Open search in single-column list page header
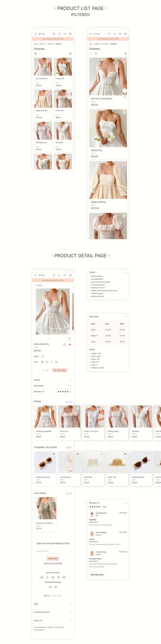Viewport: 161px width, 644px height. click(x=109, y=34)
